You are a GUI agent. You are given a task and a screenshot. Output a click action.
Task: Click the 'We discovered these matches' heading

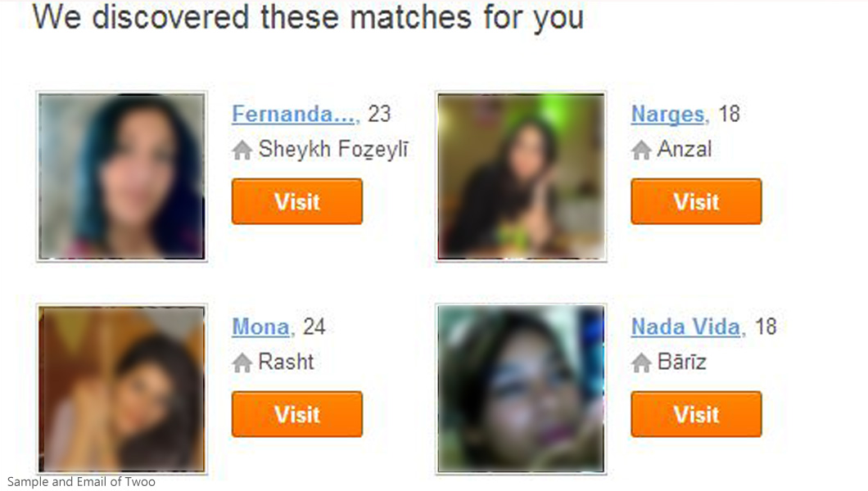click(x=308, y=18)
